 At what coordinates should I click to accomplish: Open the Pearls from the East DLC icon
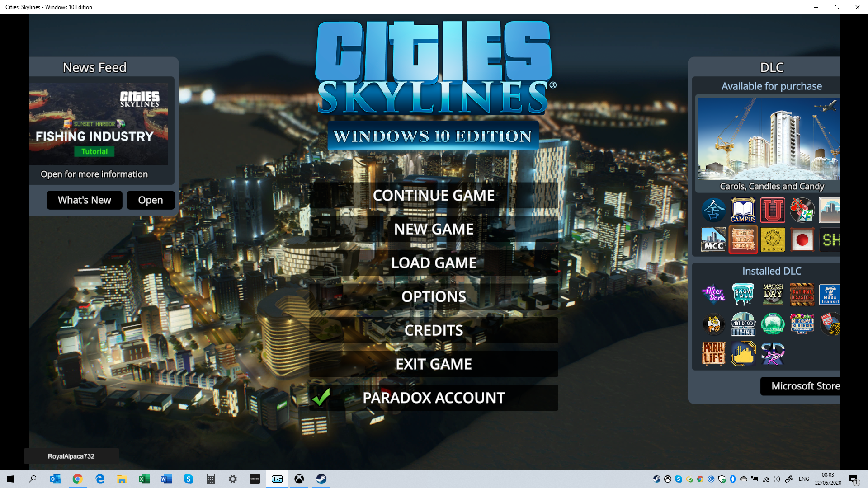pos(713,210)
